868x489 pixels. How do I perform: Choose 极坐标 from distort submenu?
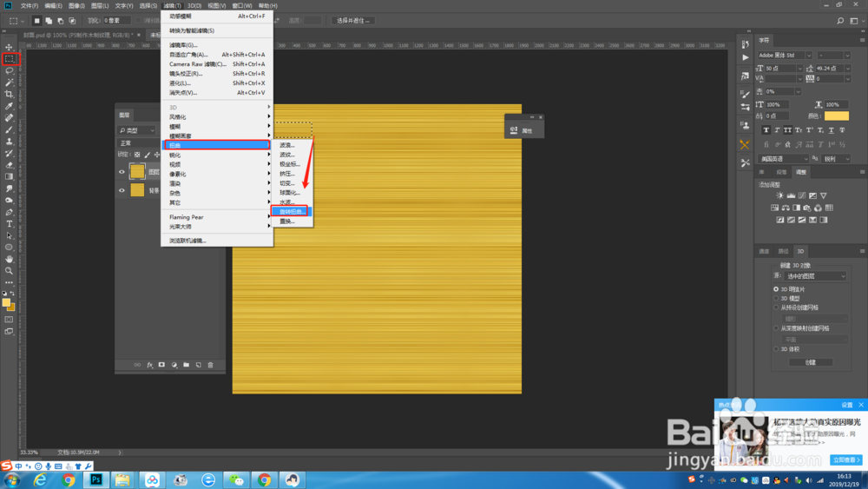click(x=292, y=164)
